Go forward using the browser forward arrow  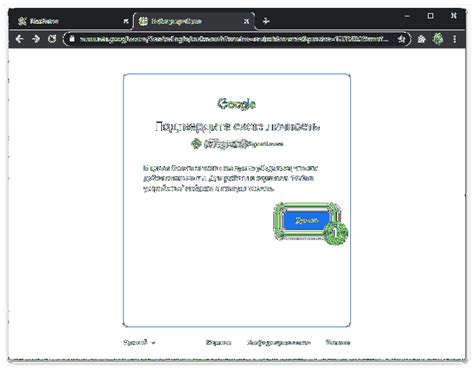coord(36,39)
